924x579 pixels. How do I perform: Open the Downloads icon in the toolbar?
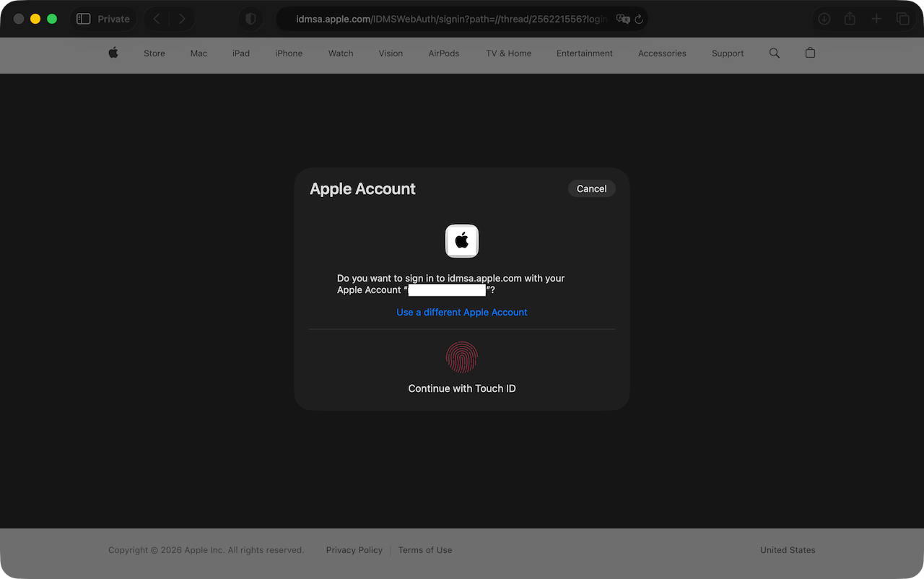(824, 18)
